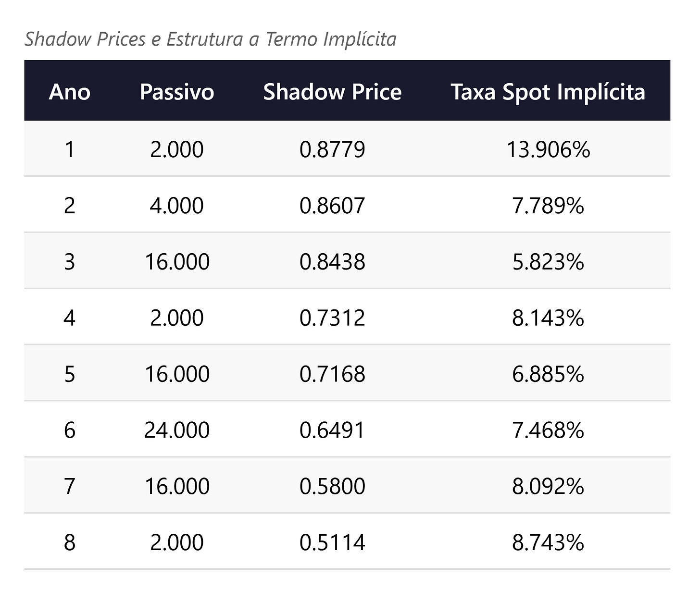The image size is (700, 601).
Task: Select the 8.092% implied spot rate
Action: 548,486
